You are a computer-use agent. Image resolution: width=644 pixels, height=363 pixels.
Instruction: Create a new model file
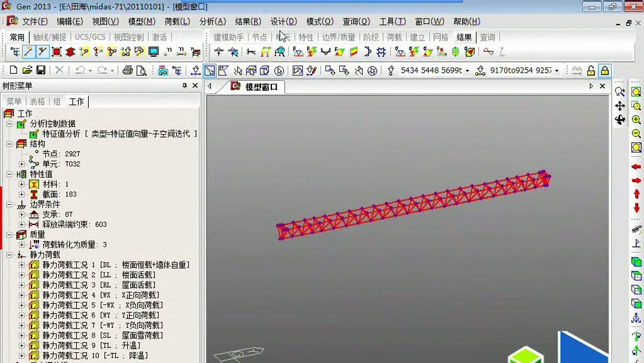[13, 70]
